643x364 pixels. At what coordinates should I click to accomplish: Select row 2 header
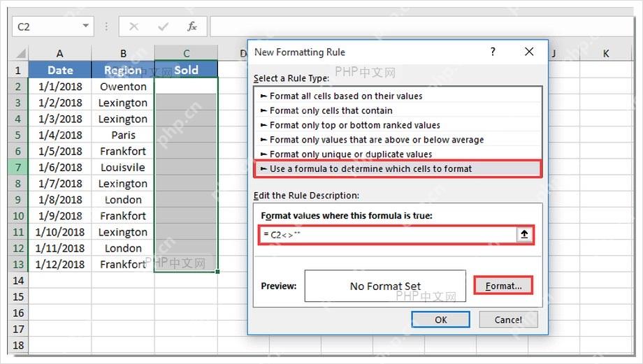pyautogui.click(x=18, y=87)
